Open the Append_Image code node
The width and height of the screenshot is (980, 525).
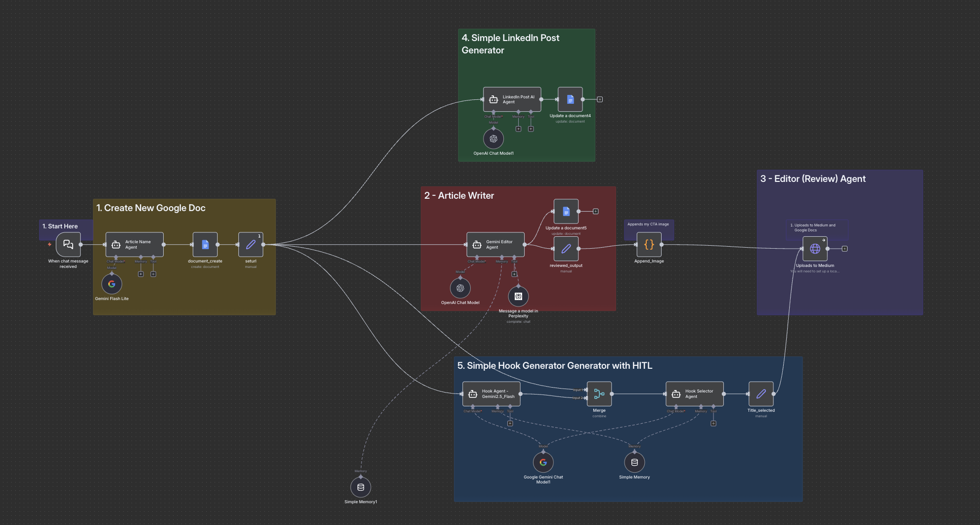pyautogui.click(x=649, y=244)
